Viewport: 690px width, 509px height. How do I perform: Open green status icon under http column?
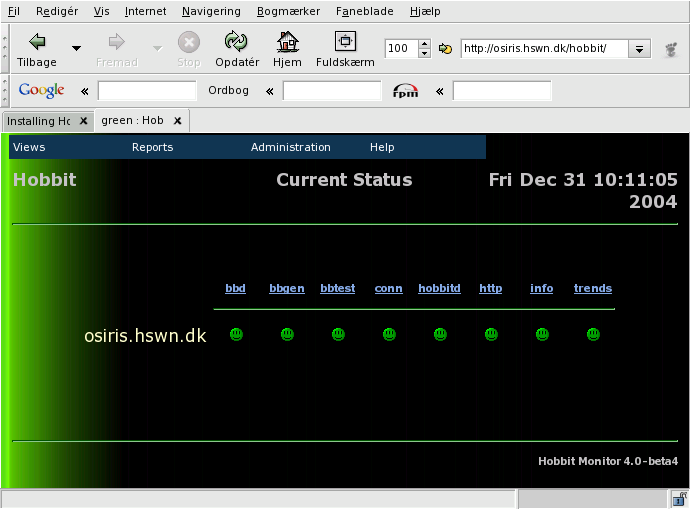491,335
